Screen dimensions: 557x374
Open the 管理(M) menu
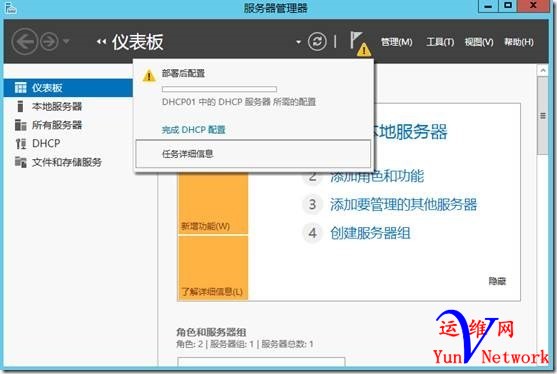click(396, 42)
